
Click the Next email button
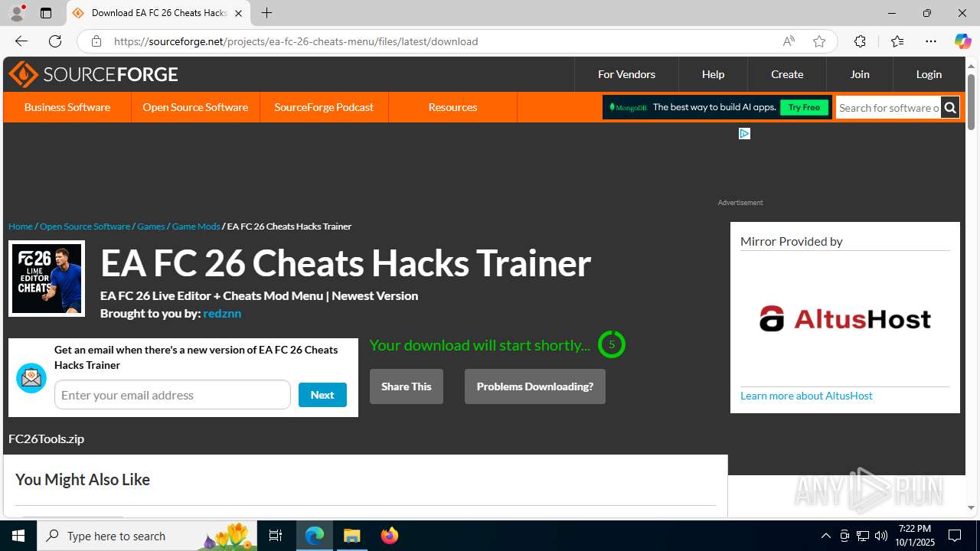click(322, 395)
